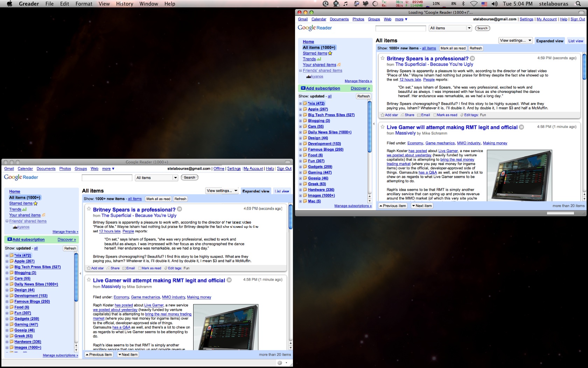Open the Edit menu
Screen dimensions: 588x368
click(x=64, y=4)
